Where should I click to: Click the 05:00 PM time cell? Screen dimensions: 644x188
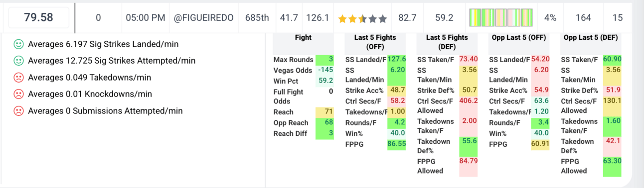pyautogui.click(x=145, y=17)
